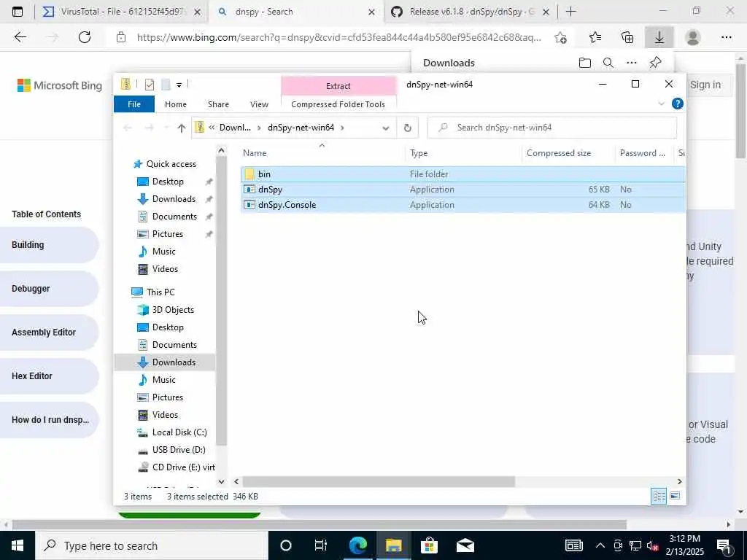Viewport: 747px width, 560px height.
Task: Add this page to favorites star icon
Action: click(x=561, y=37)
